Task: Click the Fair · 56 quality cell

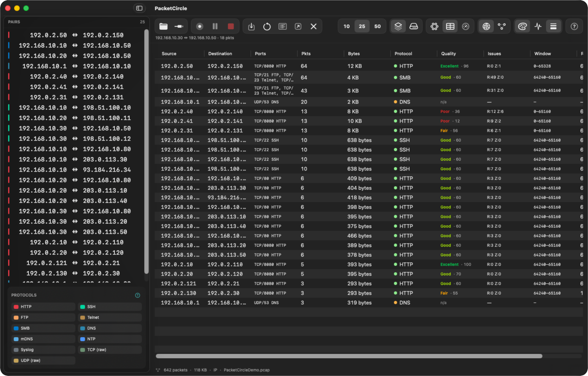Action: pyautogui.click(x=449, y=131)
